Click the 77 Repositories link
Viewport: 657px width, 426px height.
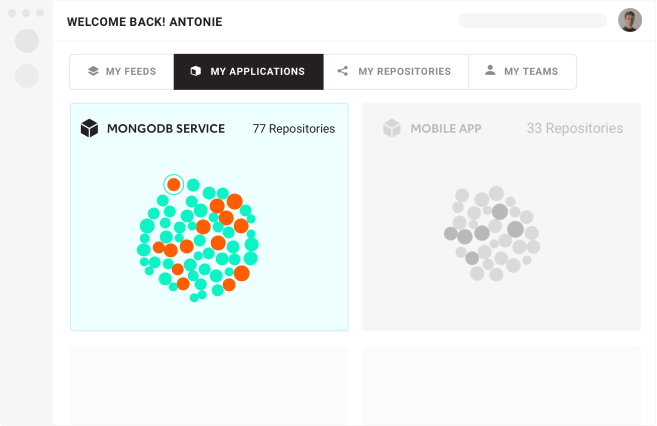coord(294,129)
